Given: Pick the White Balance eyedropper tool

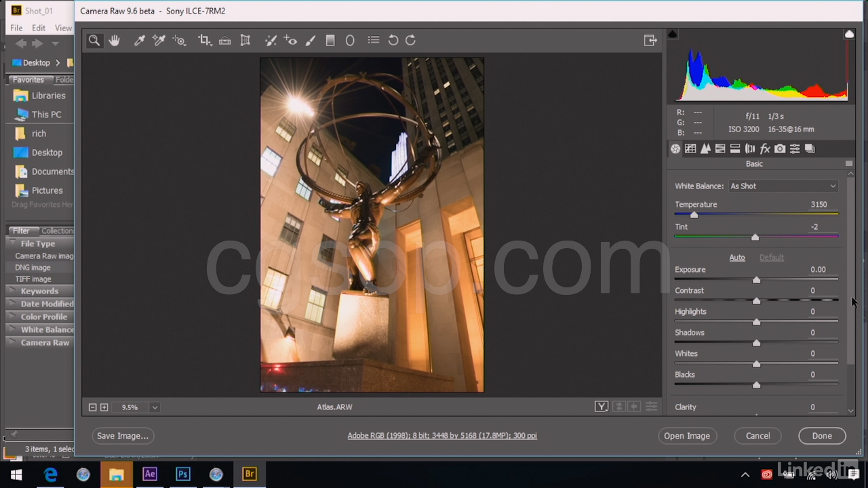Looking at the screenshot, I should 140,41.
